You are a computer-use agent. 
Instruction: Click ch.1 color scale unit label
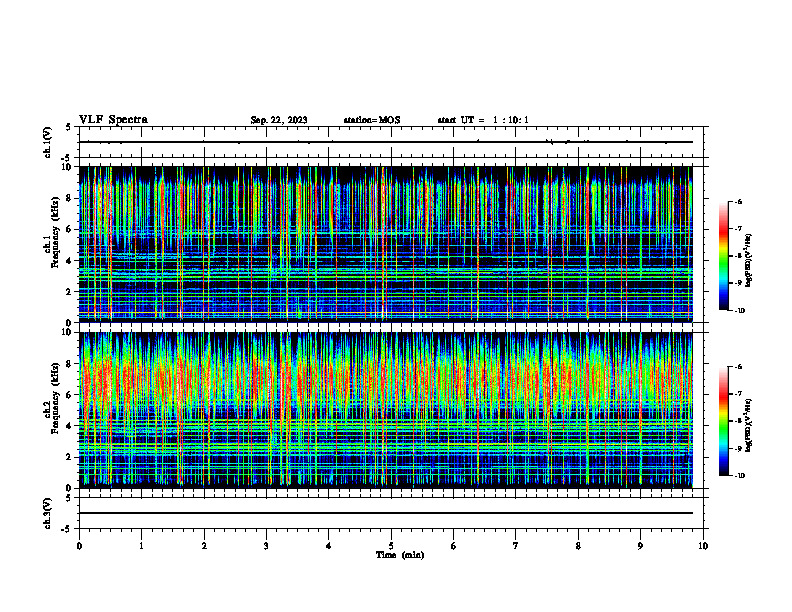(x=749, y=260)
